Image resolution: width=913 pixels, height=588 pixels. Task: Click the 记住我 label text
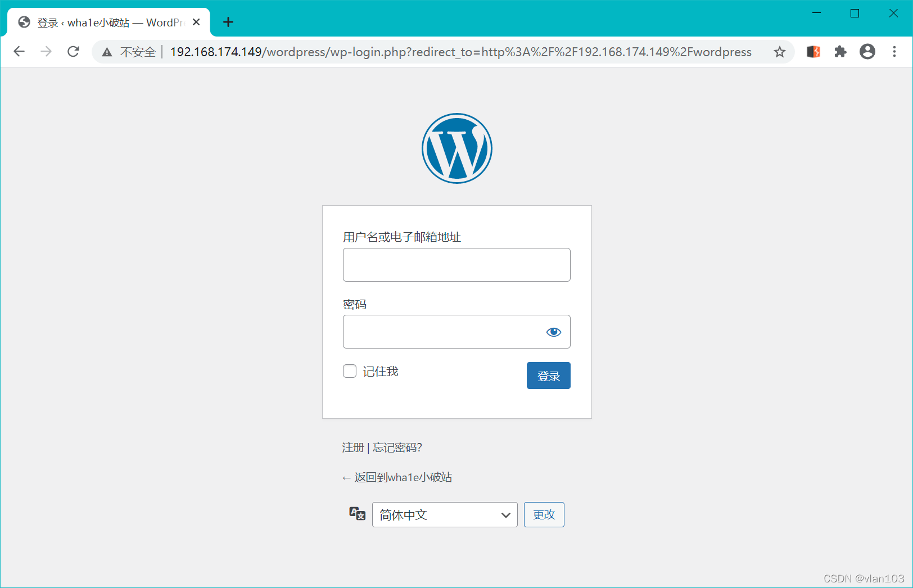click(381, 372)
